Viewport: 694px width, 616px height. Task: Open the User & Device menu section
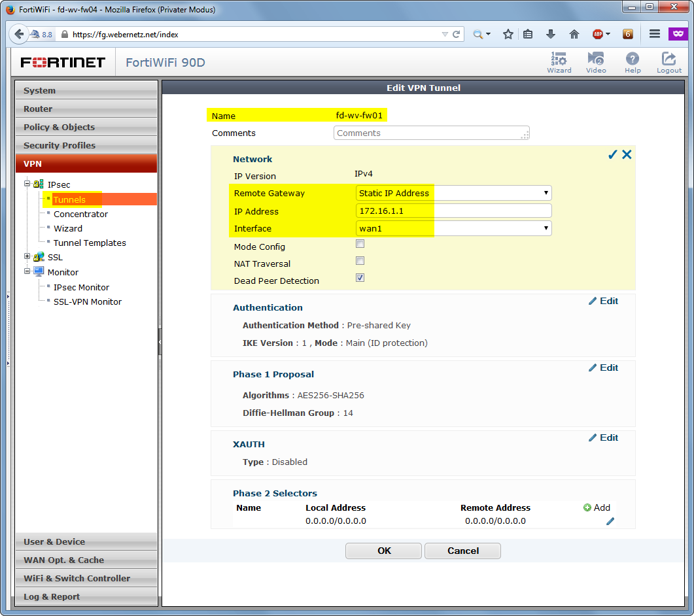86,541
